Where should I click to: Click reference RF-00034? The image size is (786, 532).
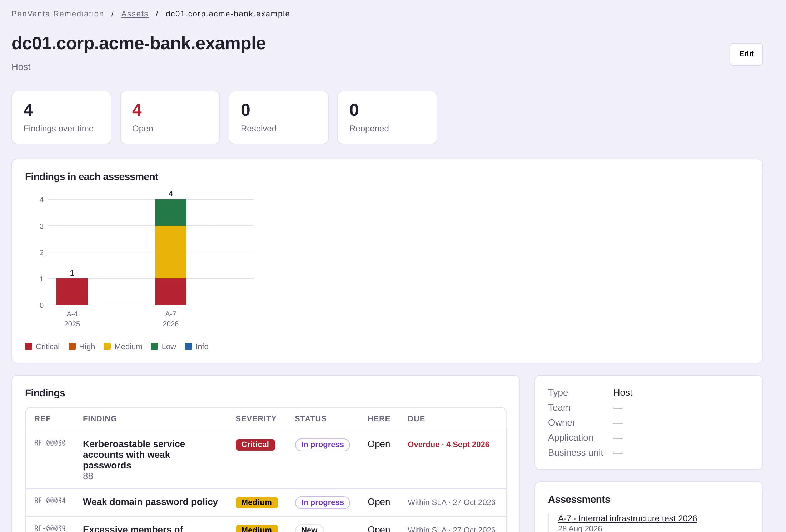click(50, 501)
